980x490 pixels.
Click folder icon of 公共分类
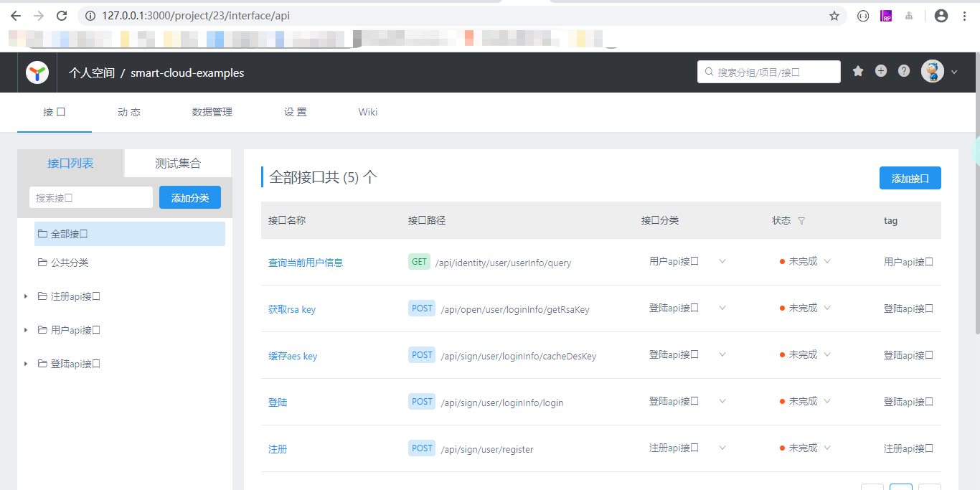point(42,263)
